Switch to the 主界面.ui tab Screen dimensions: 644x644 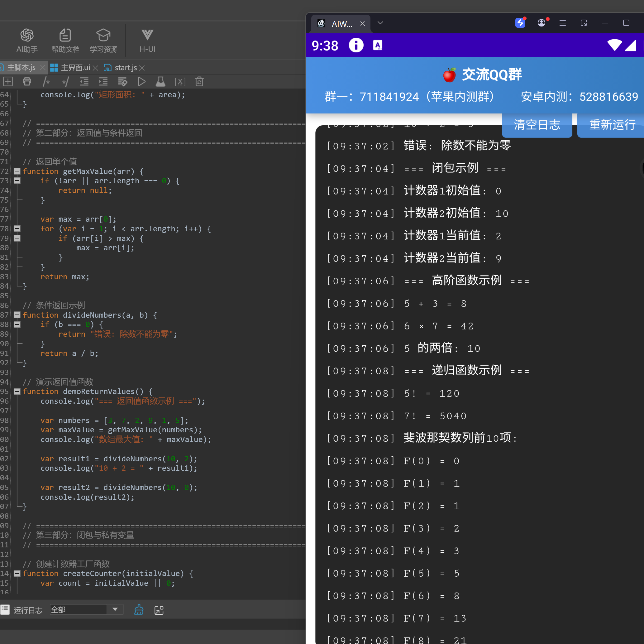coord(75,68)
